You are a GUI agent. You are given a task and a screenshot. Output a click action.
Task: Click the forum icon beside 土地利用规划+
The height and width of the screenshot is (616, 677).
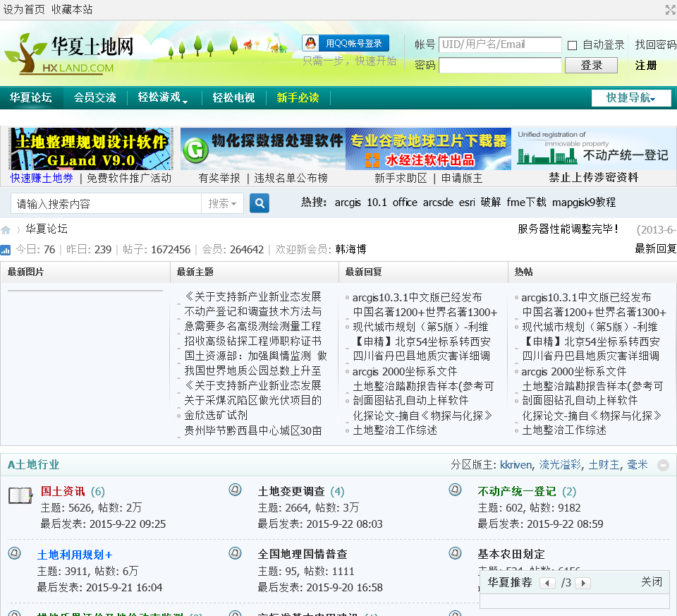[x=14, y=553]
